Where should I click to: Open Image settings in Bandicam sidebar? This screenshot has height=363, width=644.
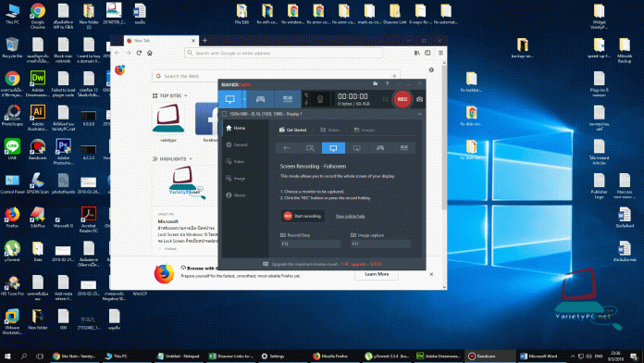click(245, 179)
